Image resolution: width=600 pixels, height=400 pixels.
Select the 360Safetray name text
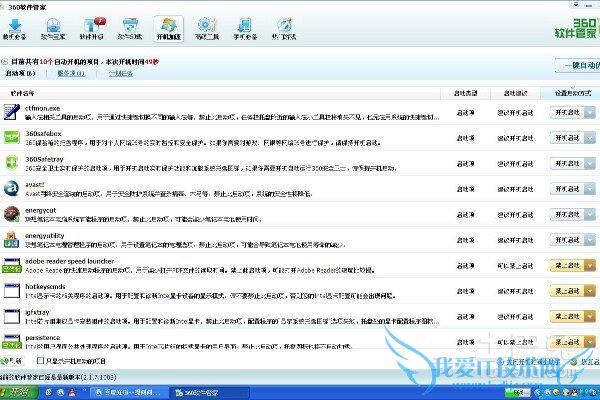pyautogui.click(x=44, y=159)
